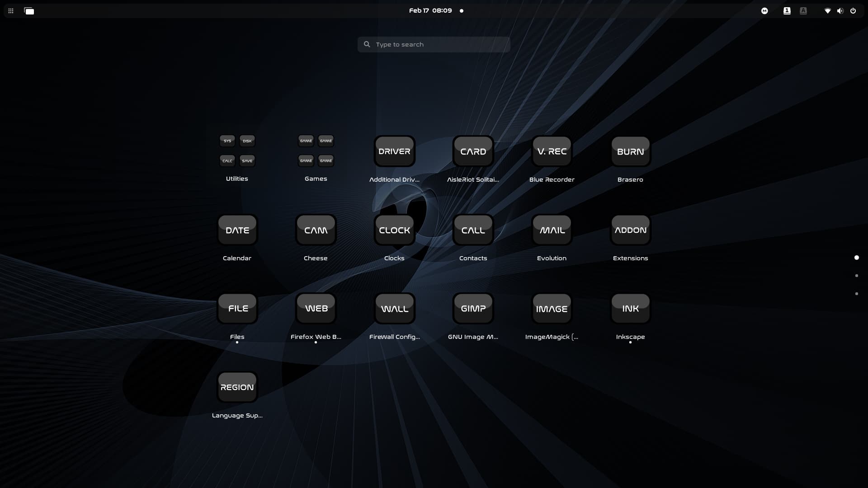Focus the Type to search field
Image resolution: width=868 pixels, height=488 pixels.
pyautogui.click(x=434, y=44)
